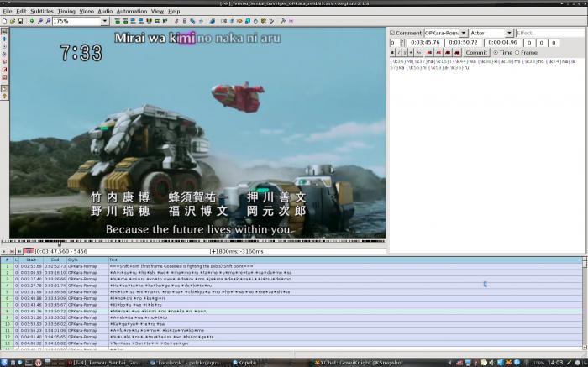Click start time field 0:03:45.76
Viewport: 588px width, 367px height.
(425, 43)
